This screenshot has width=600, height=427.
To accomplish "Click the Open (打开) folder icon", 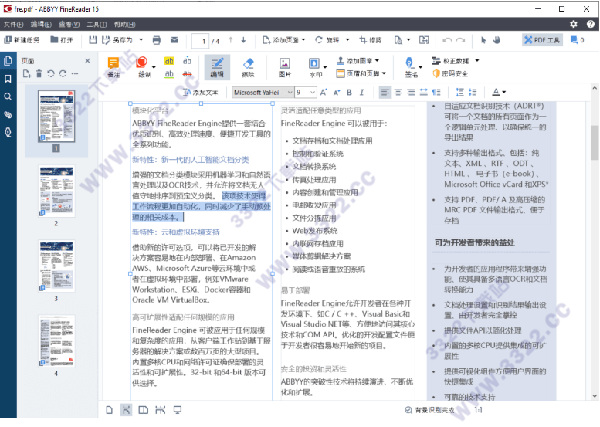I will 54,39.
